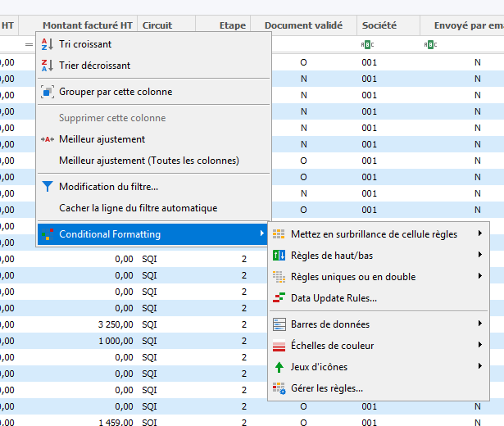The width and height of the screenshot is (504, 426).
Task: Select Meilleur ajustement (Toutes les colonnes)
Action: [149, 161]
